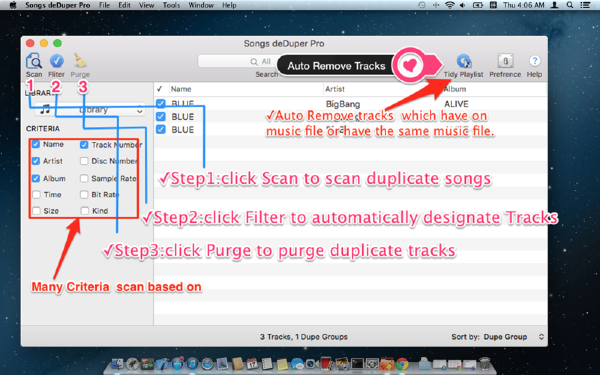This screenshot has width=600, height=375.
Task: Enable the Disc Number criteria checkbox
Action: (x=84, y=161)
